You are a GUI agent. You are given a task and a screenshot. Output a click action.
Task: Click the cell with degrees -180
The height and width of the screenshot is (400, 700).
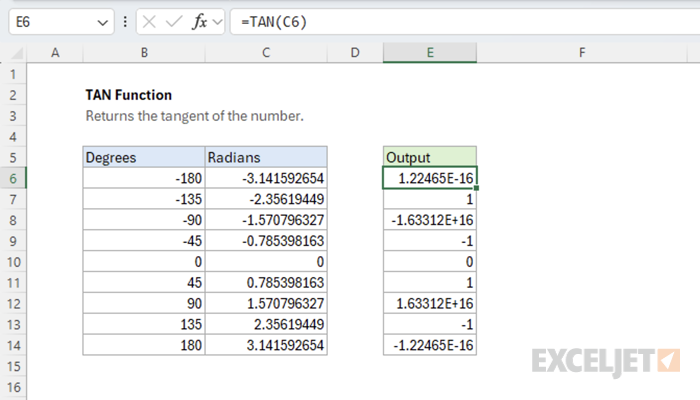144,179
